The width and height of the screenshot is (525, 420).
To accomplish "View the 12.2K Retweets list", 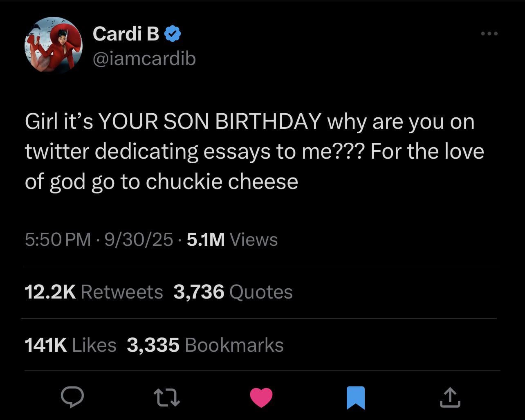I will pyautogui.click(x=94, y=292).
